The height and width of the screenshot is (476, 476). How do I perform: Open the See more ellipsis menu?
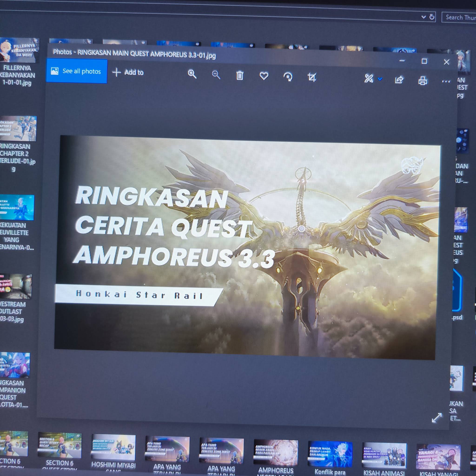446,81
